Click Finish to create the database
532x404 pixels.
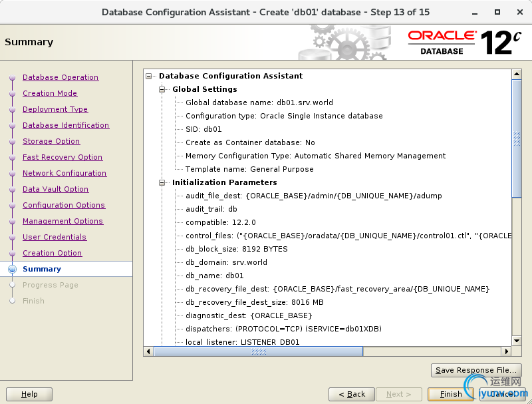[451, 394]
